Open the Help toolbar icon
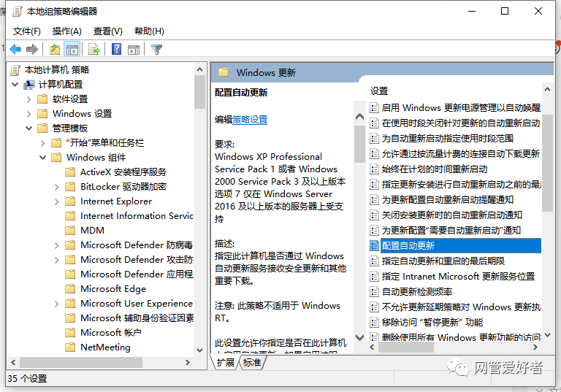 coord(117,49)
